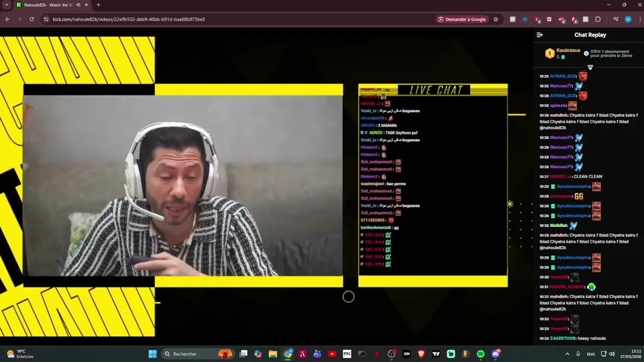The height and width of the screenshot is (362, 644).
Task: Open TradingView from the taskbar
Action: [x=436, y=354]
